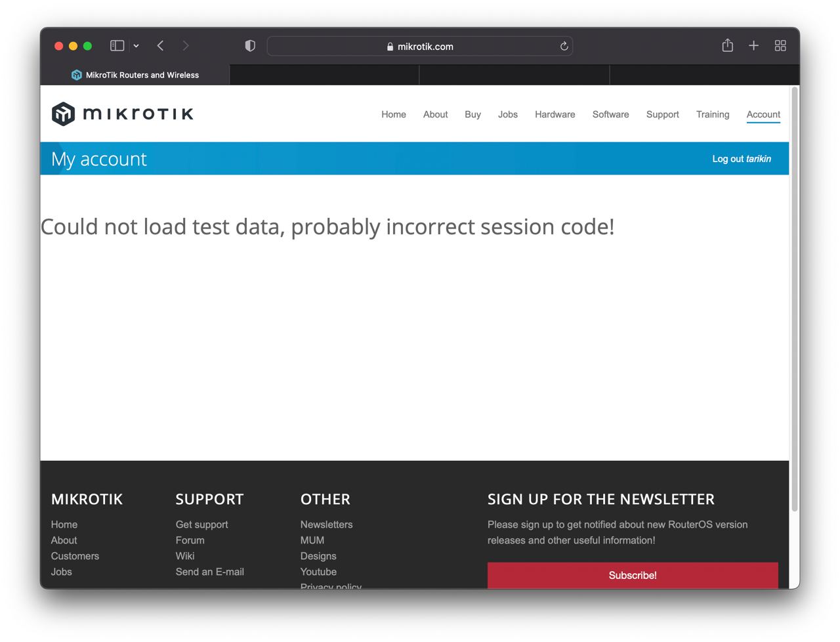Open the footer Jobs link

pyautogui.click(x=62, y=572)
